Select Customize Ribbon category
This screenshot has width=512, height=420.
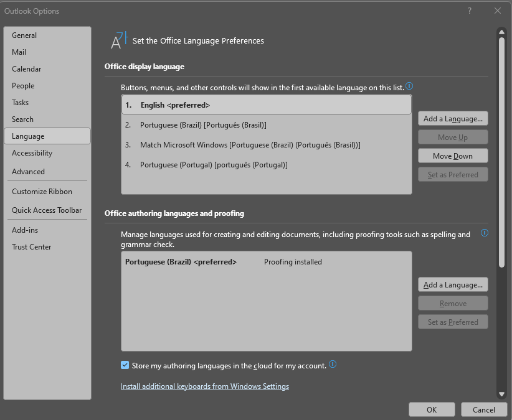tap(42, 192)
